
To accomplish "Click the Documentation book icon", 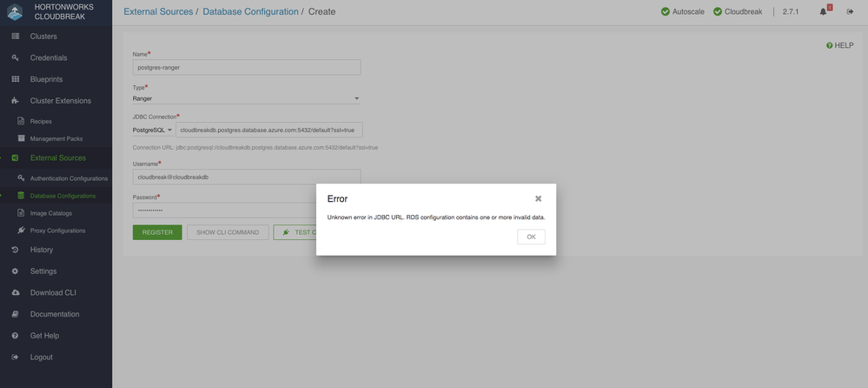I will 16,314.
